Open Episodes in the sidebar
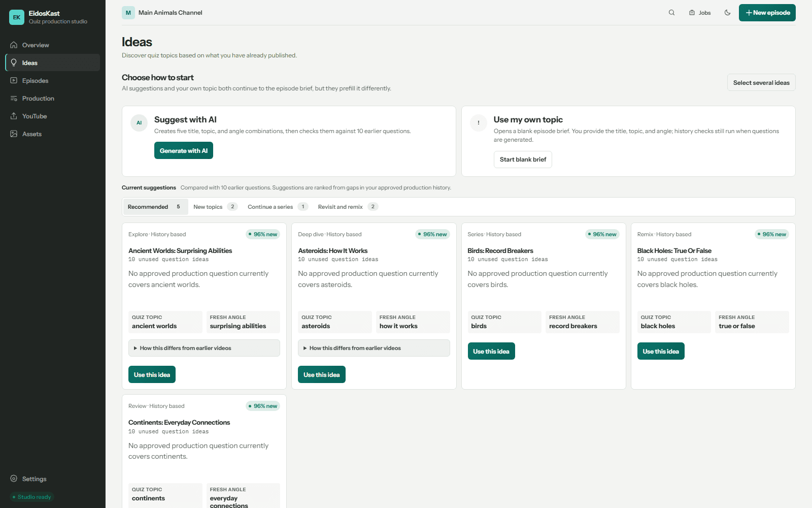812x508 pixels. point(53,81)
